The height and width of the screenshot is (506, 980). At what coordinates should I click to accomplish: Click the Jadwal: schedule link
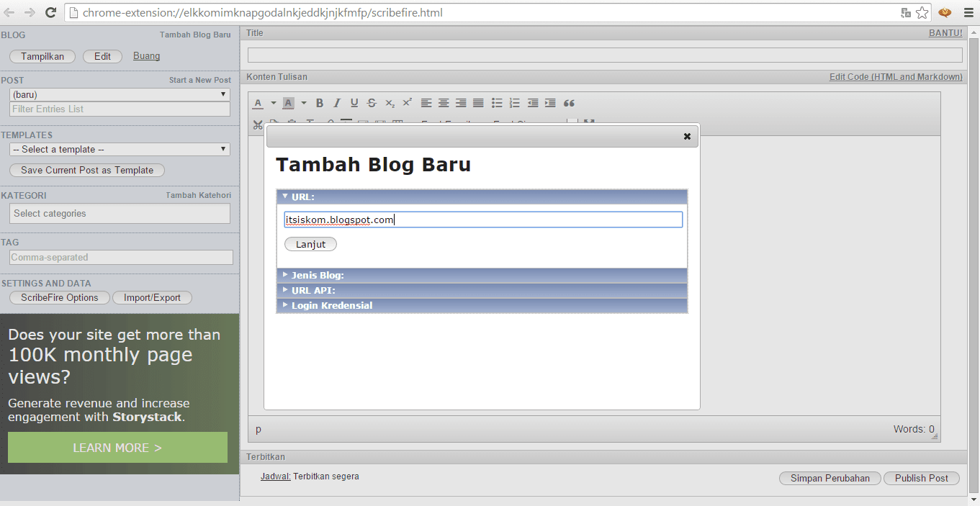tap(276, 476)
